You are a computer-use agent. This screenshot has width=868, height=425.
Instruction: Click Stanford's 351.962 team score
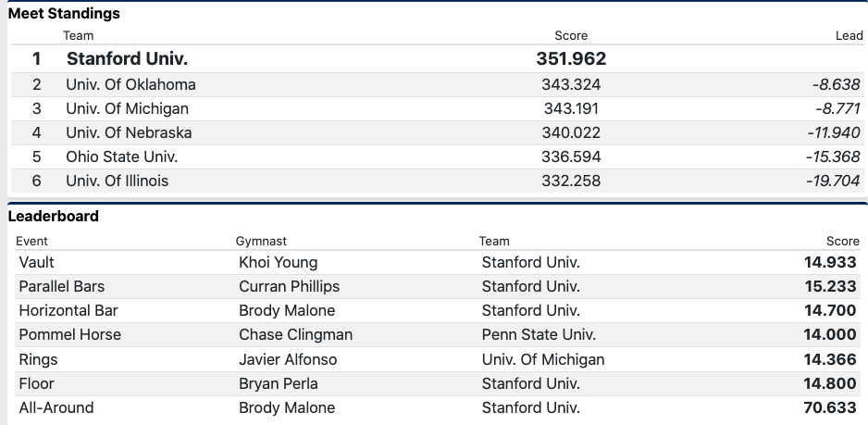[571, 59]
